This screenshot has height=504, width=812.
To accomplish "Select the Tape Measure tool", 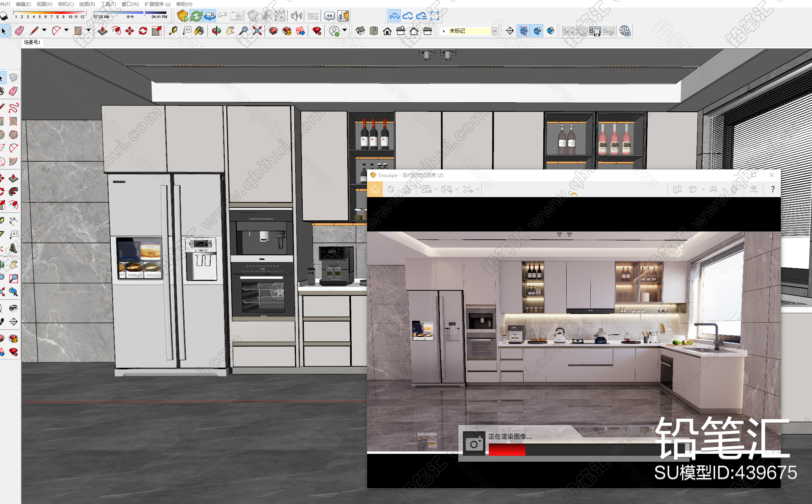I will (x=173, y=31).
